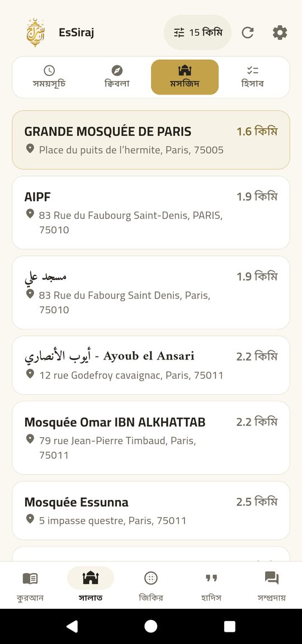Go to কুরআন in bottom navigation
Screen dimensions: 302x644
30,585
